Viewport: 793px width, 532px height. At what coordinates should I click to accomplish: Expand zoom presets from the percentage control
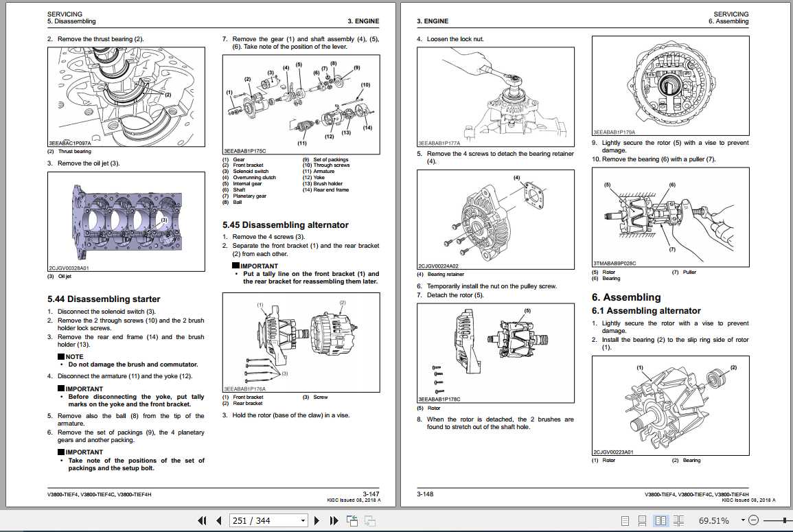point(742,520)
